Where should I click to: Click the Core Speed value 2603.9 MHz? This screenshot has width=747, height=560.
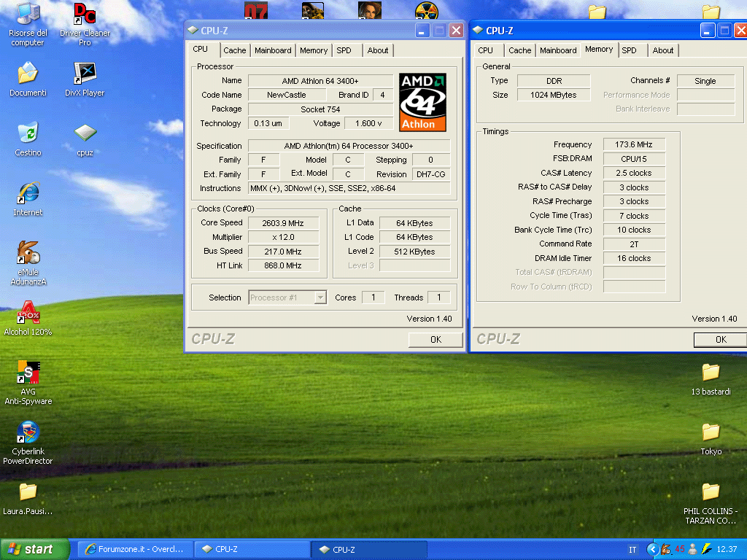click(x=283, y=223)
